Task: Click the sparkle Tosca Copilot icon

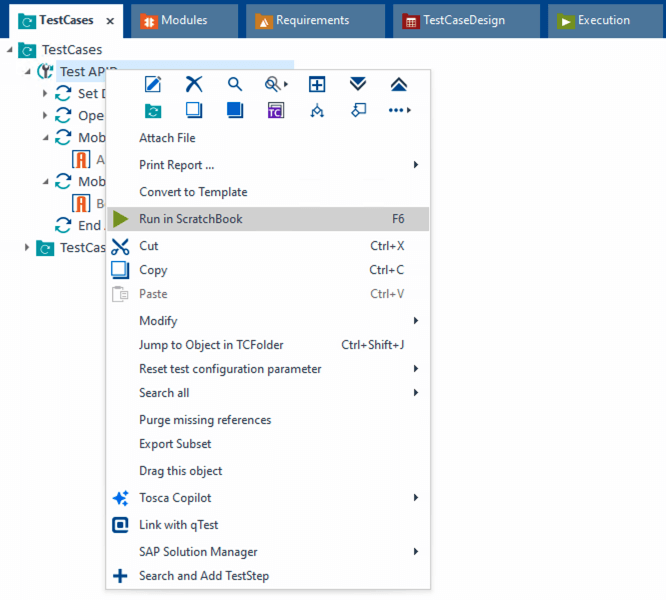Action: (120, 498)
